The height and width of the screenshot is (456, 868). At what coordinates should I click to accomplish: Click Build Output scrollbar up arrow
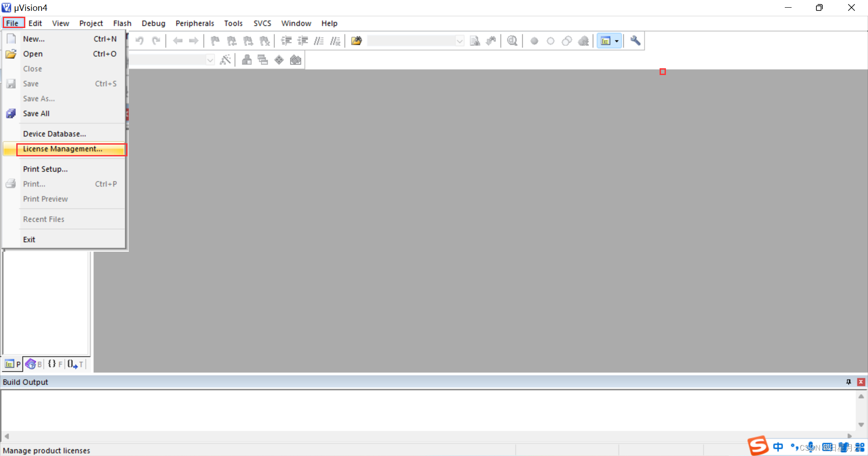click(861, 396)
